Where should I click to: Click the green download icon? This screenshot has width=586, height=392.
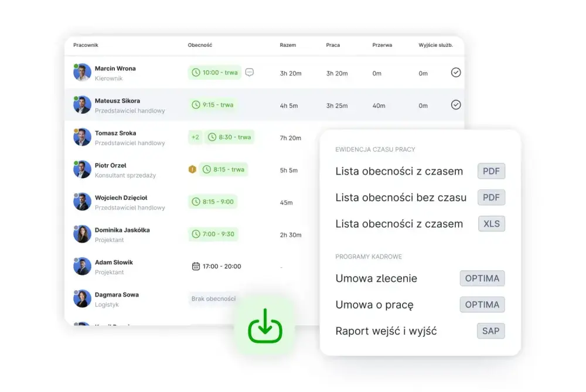tap(265, 326)
